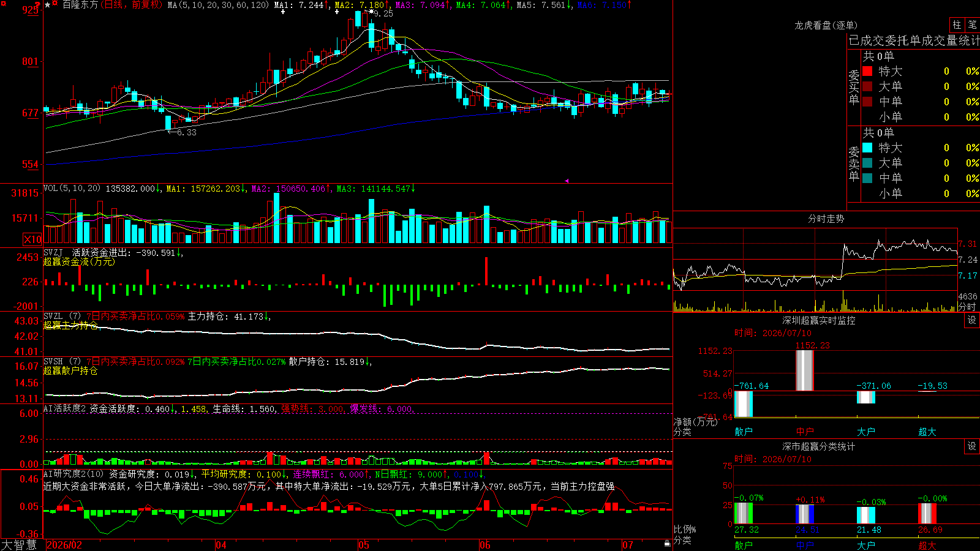Switch Dragon-Tiger panel to 笔 tick mode
Screen dimensions: 980x551
click(973, 25)
